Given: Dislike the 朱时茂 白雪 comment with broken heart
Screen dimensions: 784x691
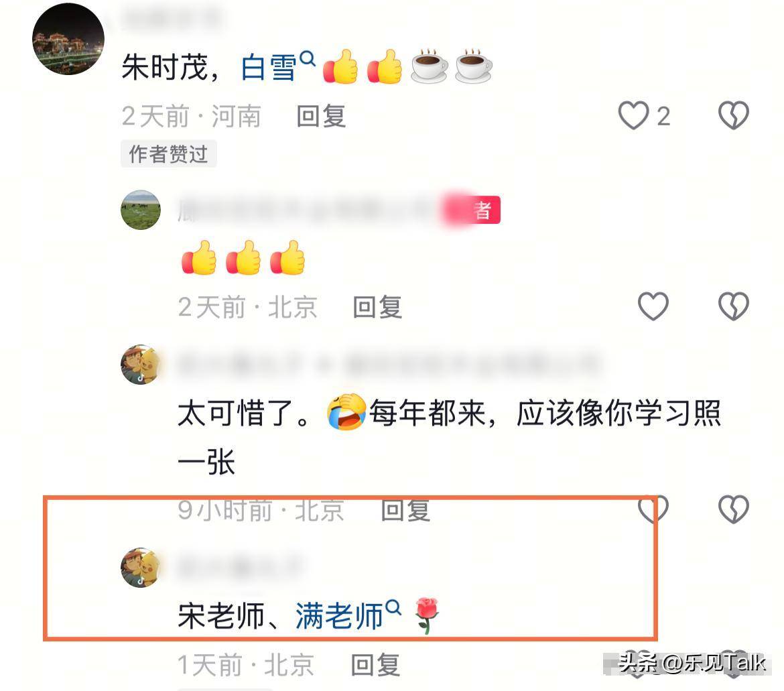Looking at the screenshot, I should tap(734, 115).
